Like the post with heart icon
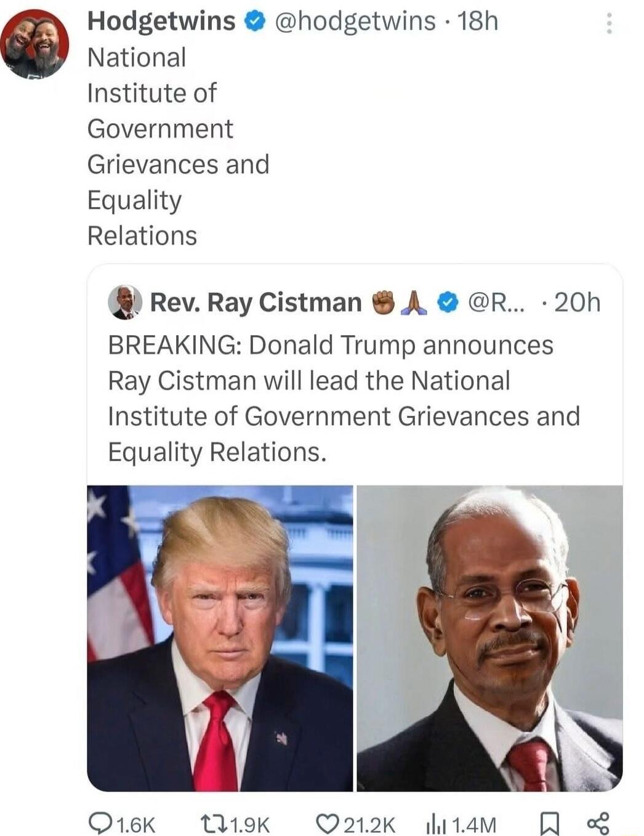Screen dimensions: 644x836 (x=327, y=823)
